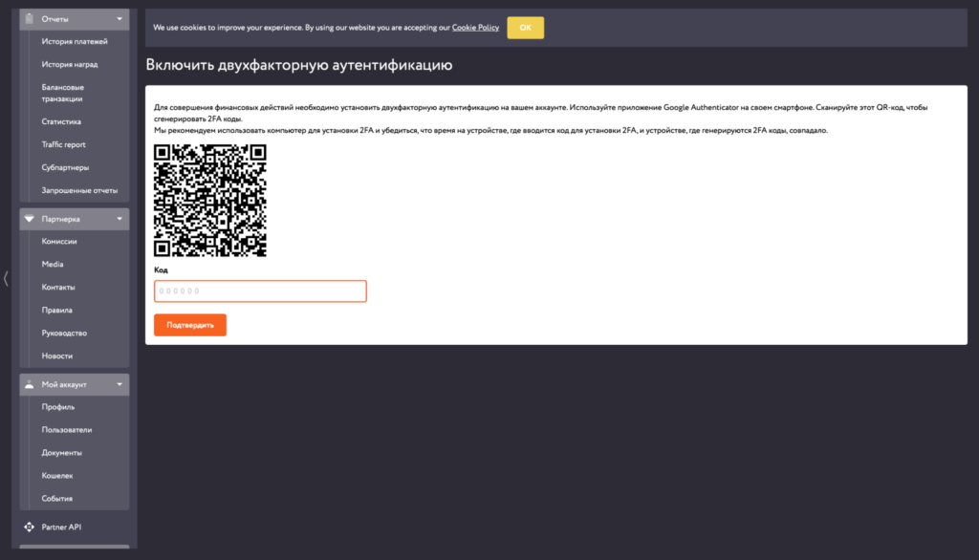Click the 2FA QR code image
The height and width of the screenshot is (560, 979).
point(210,201)
